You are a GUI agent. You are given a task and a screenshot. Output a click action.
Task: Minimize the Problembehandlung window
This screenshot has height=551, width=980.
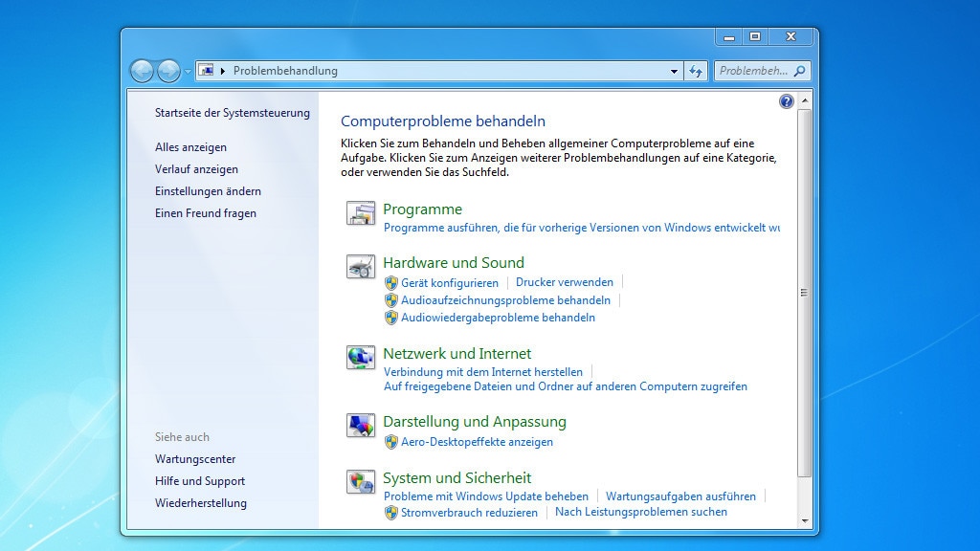tap(728, 37)
